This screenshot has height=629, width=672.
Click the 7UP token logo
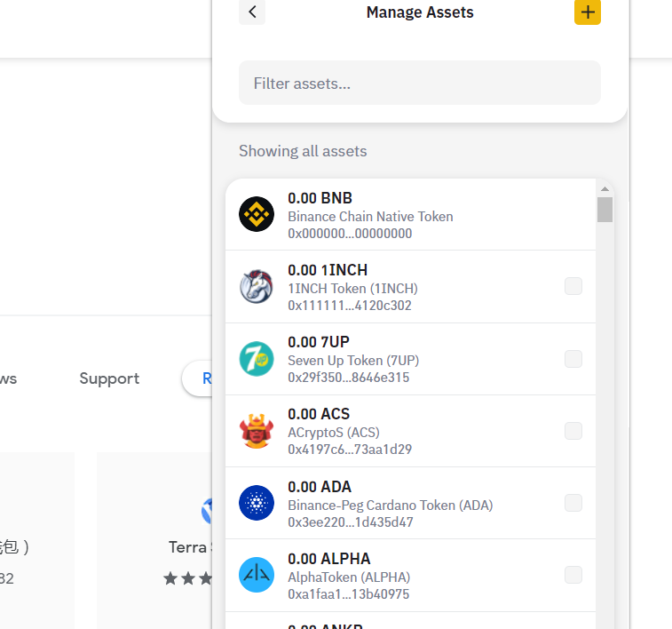257,359
